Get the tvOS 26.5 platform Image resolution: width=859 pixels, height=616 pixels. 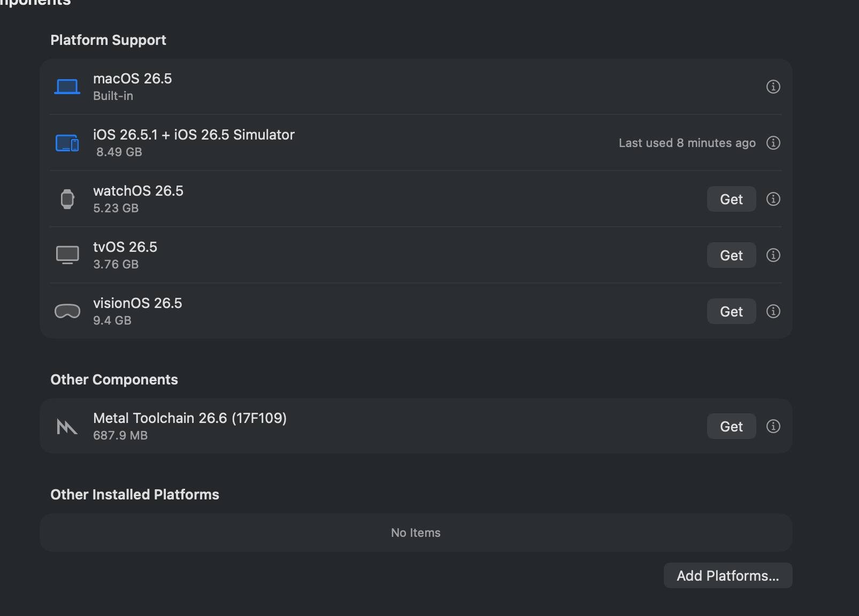click(x=731, y=255)
